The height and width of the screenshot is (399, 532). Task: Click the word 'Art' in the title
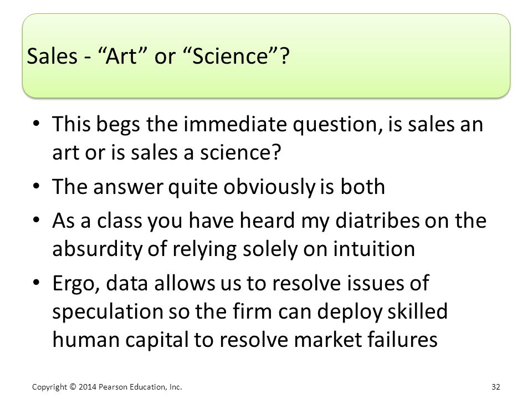pyautogui.click(x=121, y=56)
